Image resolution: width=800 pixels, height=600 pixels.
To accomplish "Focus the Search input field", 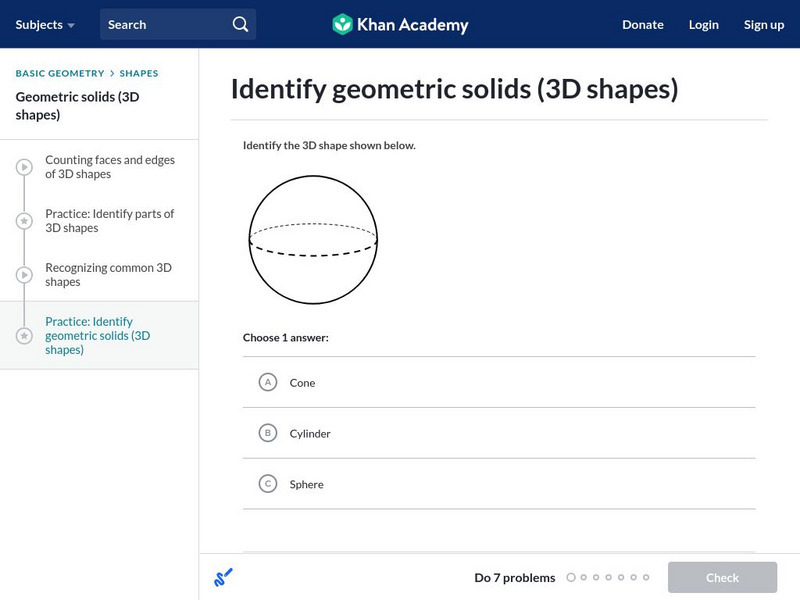I will [165, 24].
